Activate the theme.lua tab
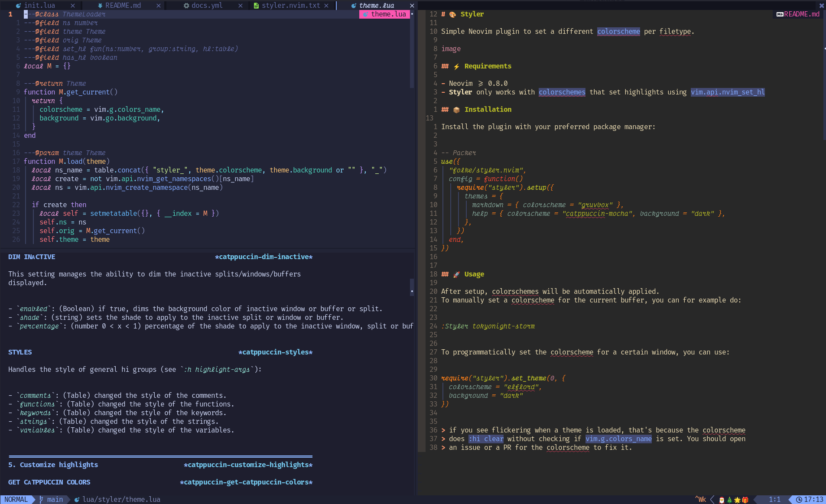826x504 pixels. tap(377, 5)
